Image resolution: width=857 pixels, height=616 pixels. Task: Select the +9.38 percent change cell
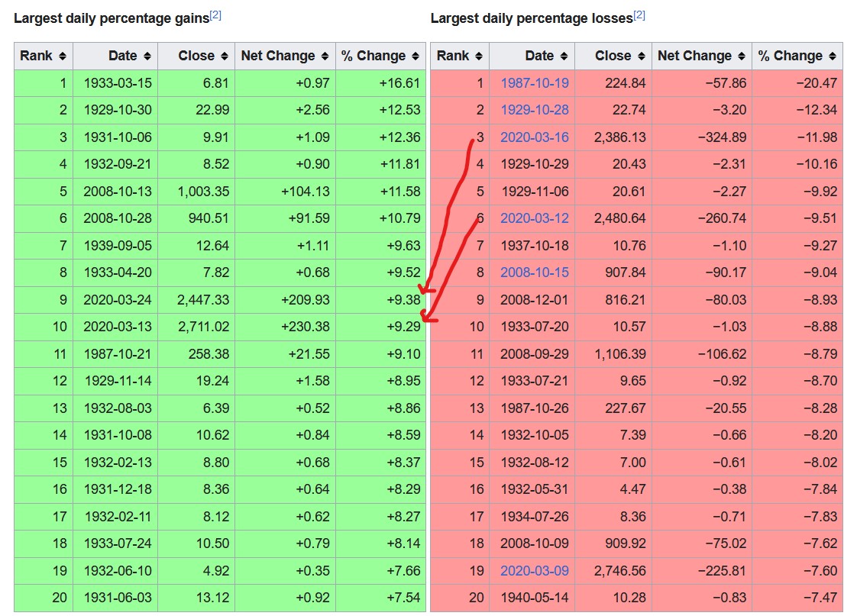pos(380,300)
